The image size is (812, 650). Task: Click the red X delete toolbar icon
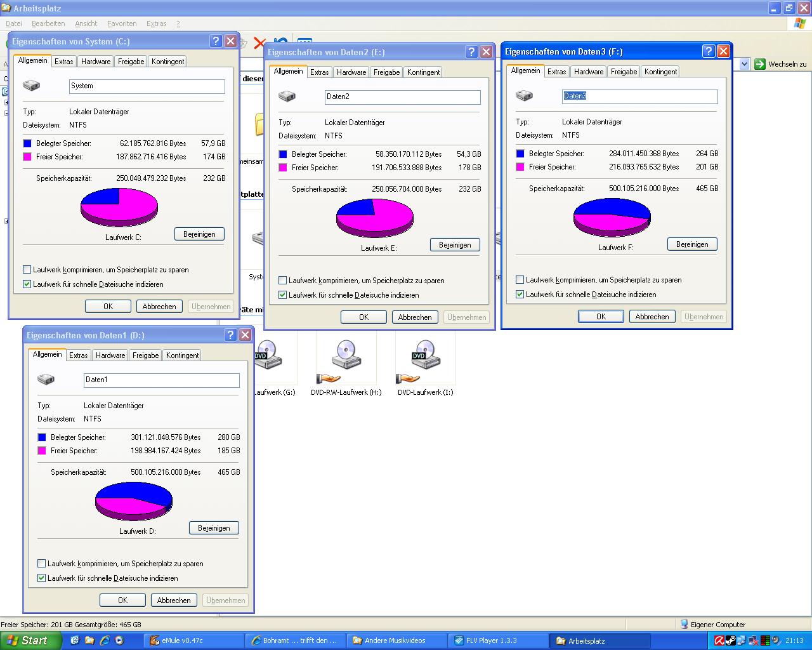point(259,43)
